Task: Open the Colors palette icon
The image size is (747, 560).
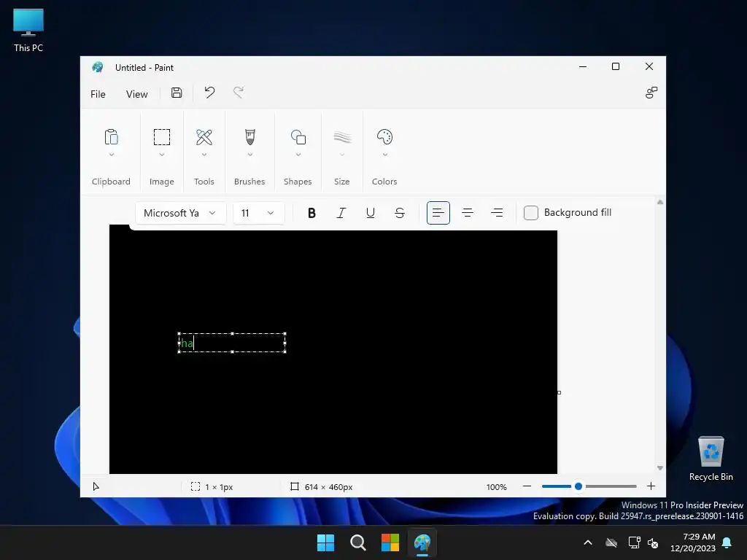Action: [x=384, y=137]
